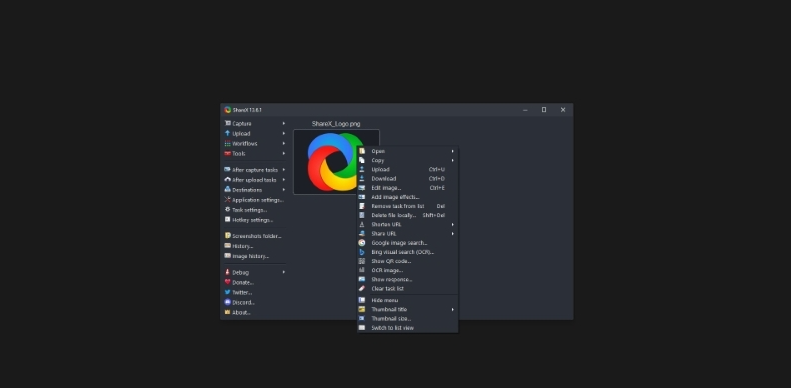Screen dimensions: 791x388
Task: Click the ShareX_Logo.png title text
Action: click(336, 124)
